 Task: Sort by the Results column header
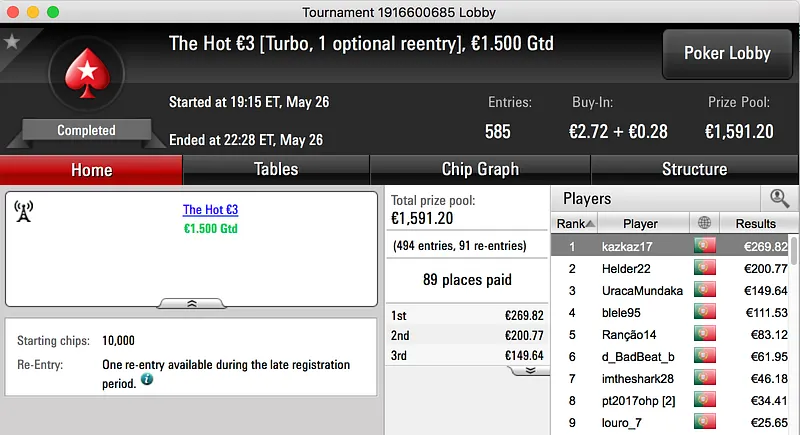point(755,223)
